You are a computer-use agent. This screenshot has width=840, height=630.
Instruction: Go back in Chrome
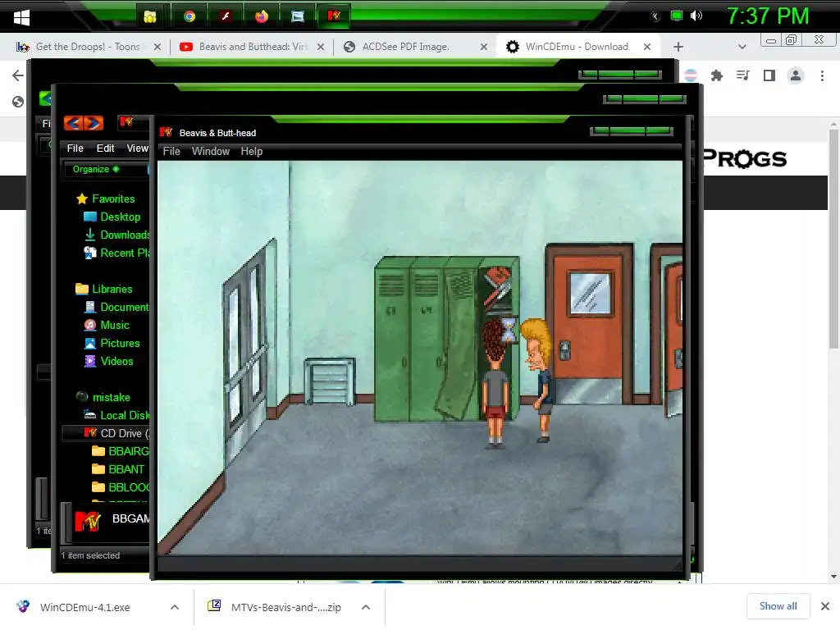[18, 75]
